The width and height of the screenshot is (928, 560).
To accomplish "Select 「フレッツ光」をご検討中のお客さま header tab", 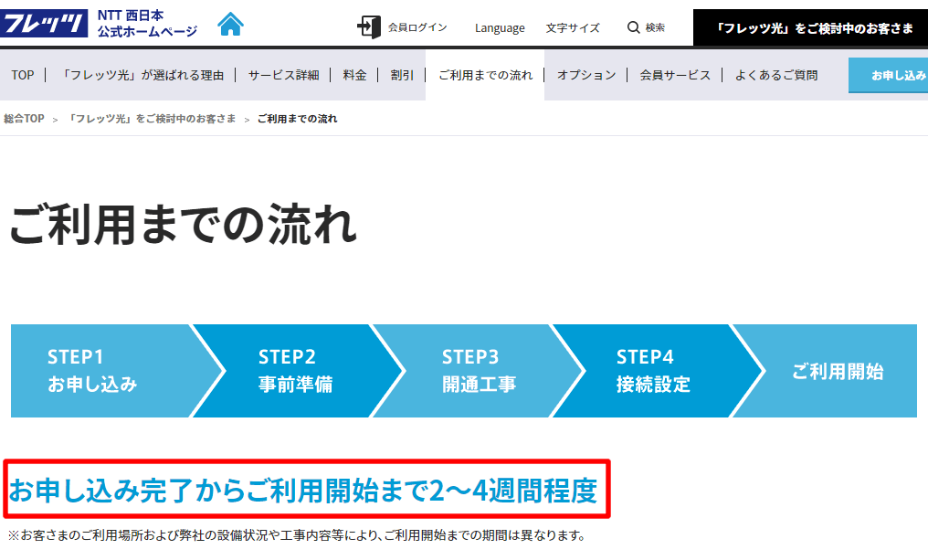I will pos(810,27).
